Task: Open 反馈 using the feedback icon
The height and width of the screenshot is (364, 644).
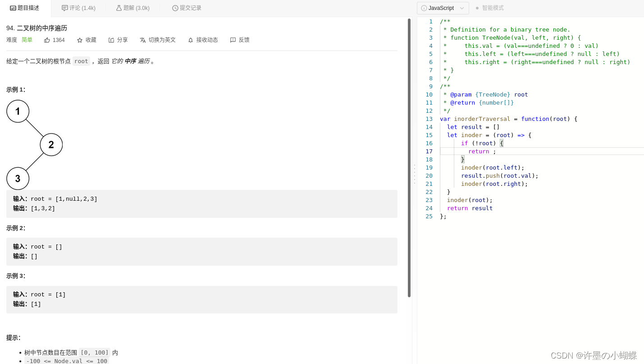Action: [233, 40]
